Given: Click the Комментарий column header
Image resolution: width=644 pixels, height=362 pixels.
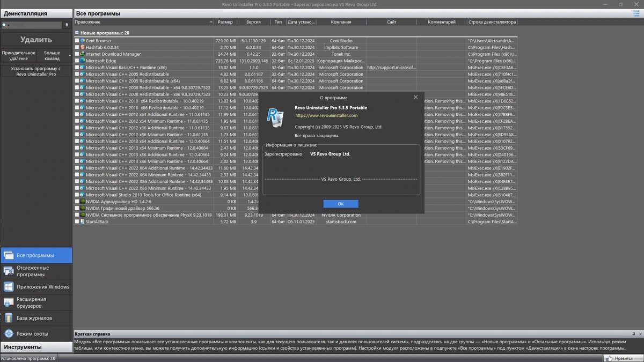Looking at the screenshot, I should tap(442, 22).
